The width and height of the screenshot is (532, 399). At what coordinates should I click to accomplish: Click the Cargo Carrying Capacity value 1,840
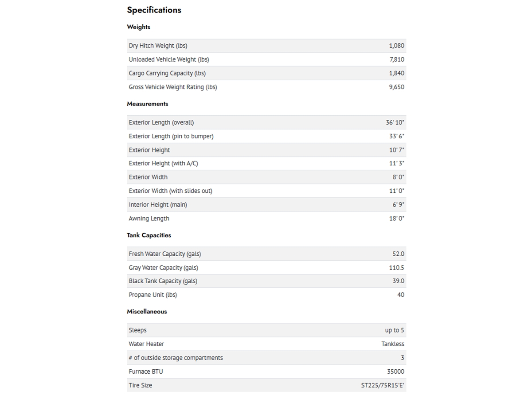tap(396, 73)
